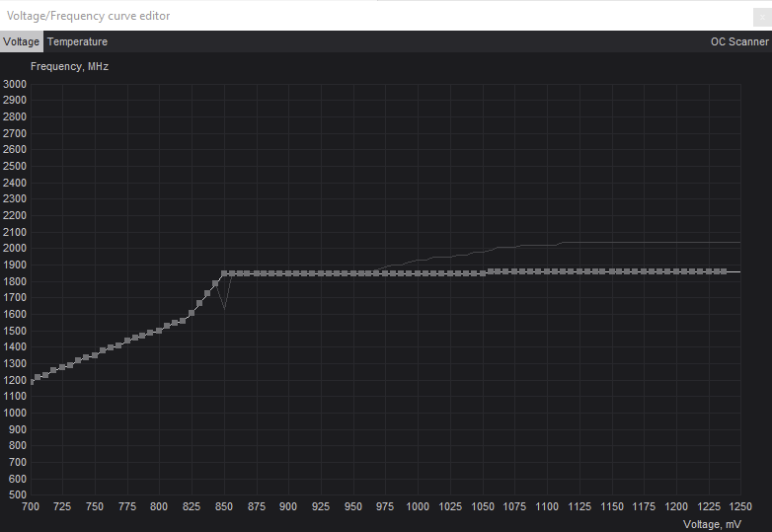Pick the curve point at 825 mV
The height and width of the screenshot is (532, 772).
tap(192, 313)
